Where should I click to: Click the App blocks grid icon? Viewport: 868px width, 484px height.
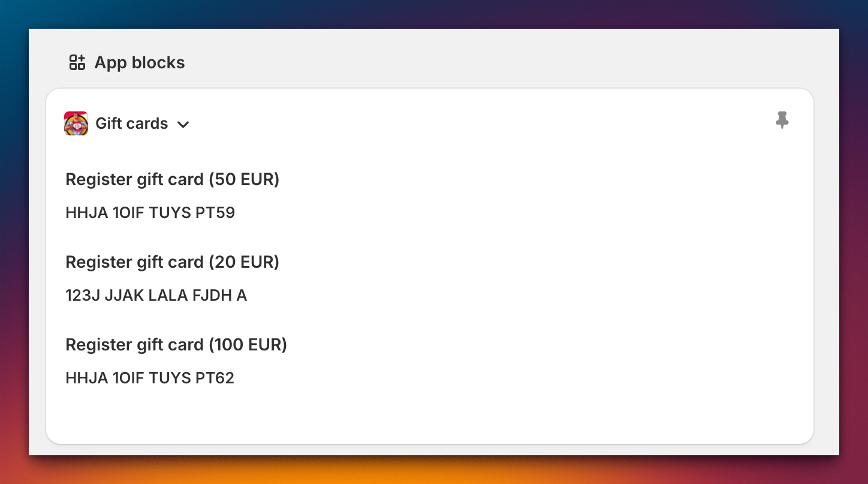[x=77, y=62]
